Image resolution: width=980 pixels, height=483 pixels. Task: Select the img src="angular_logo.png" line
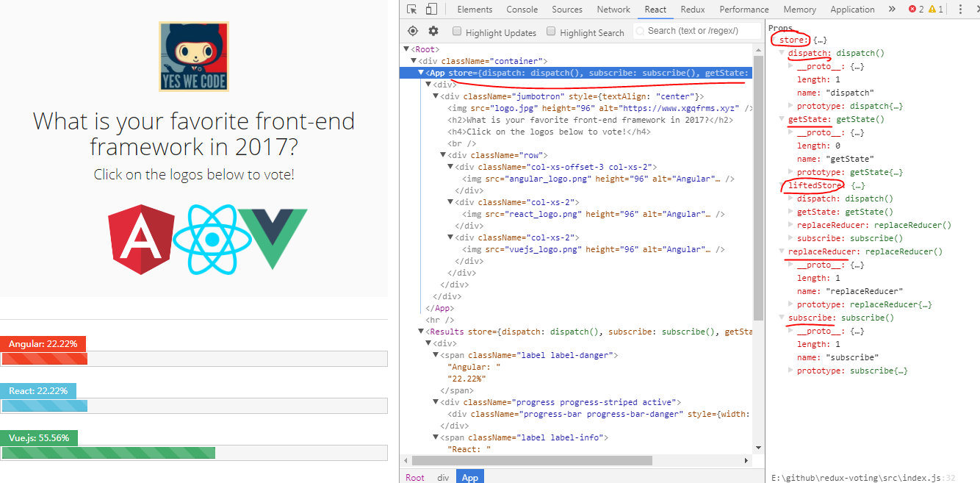click(x=598, y=179)
